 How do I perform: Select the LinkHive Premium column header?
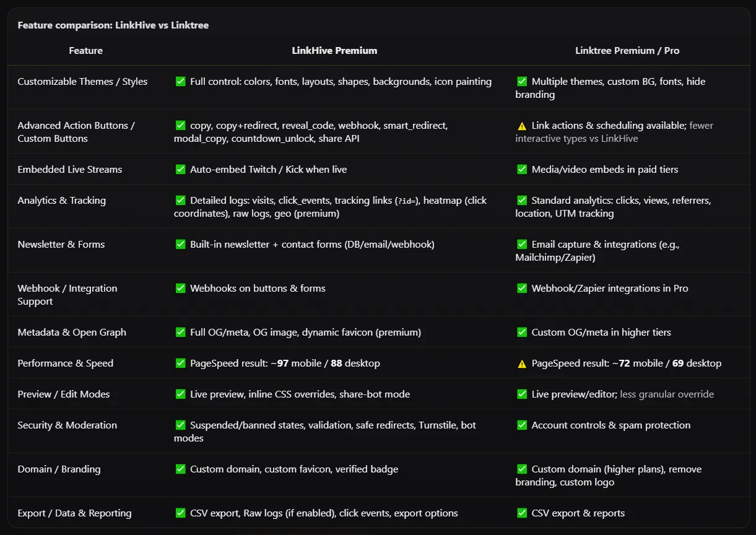[334, 50]
